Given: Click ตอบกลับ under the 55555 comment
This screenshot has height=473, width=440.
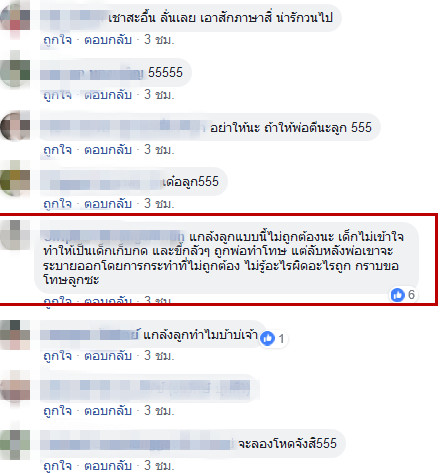Looking at the screenshot, I should (x=108, y=95).
